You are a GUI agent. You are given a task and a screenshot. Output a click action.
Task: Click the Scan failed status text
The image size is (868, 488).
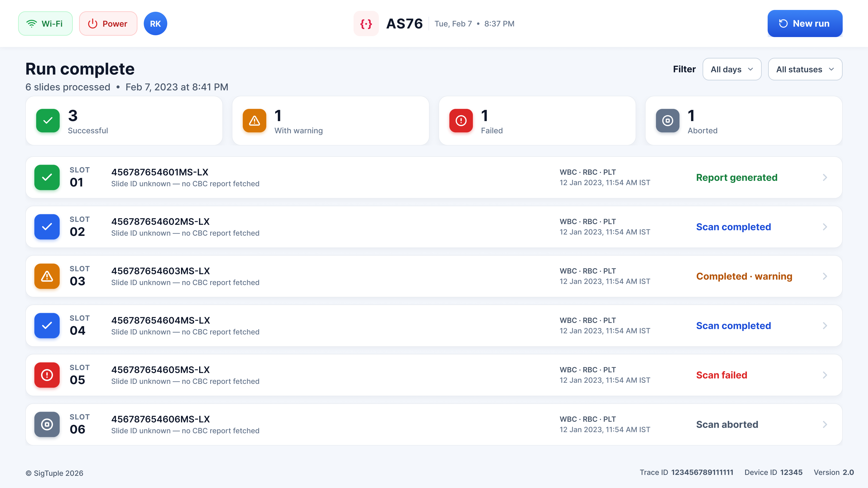pyautogui.click(x=722, y=375)
